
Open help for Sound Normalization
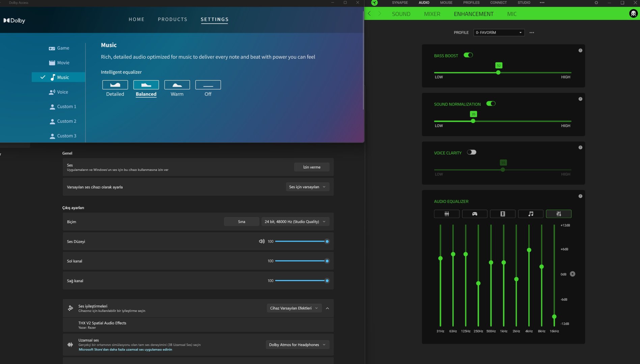point(580,99)
